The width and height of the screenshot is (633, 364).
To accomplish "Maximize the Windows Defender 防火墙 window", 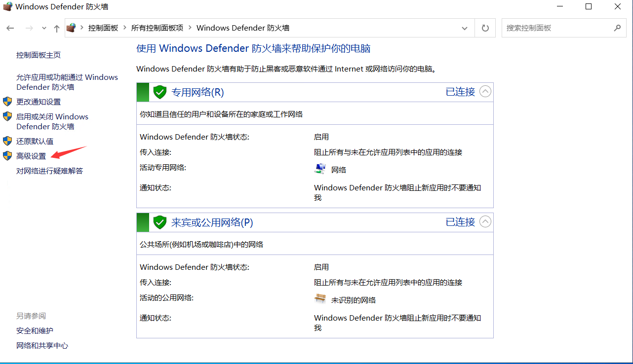I will pos(589,6).
